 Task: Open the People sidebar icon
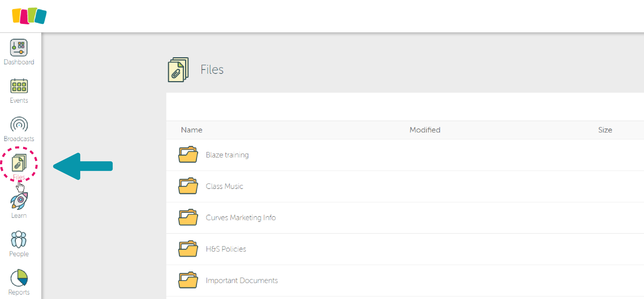point(19,239)
